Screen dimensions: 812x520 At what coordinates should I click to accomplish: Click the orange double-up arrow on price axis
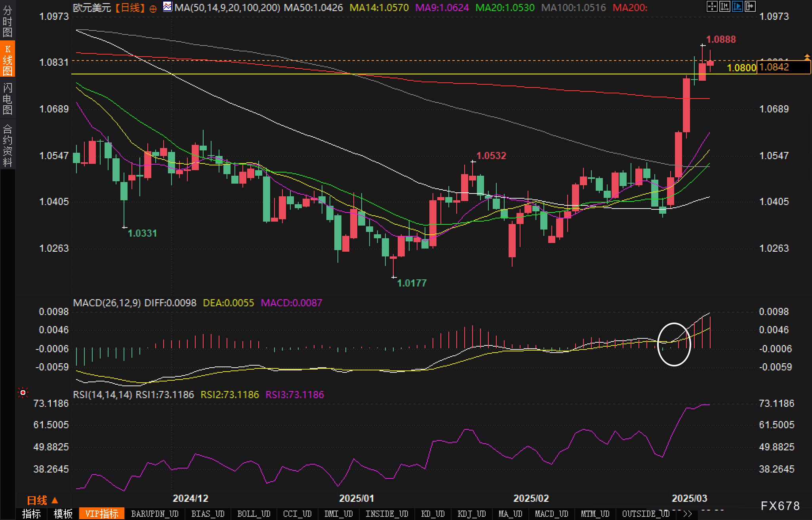(807, 57)
